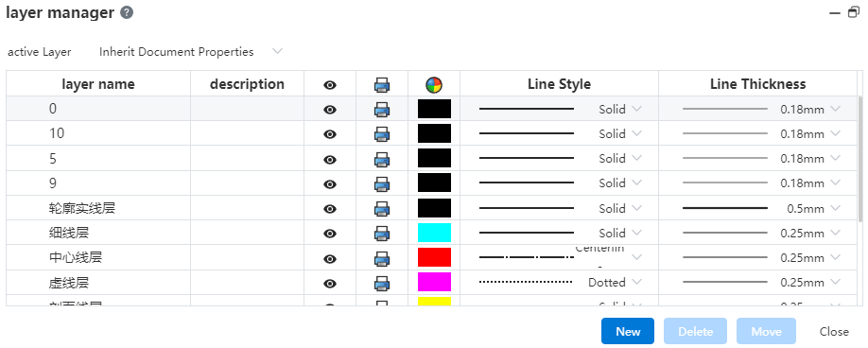Image resolution: width=868 pixels, height=348 pixels.
Task: Click the printer icon for 轮廓实线层
Action: (x=382, y=209)
